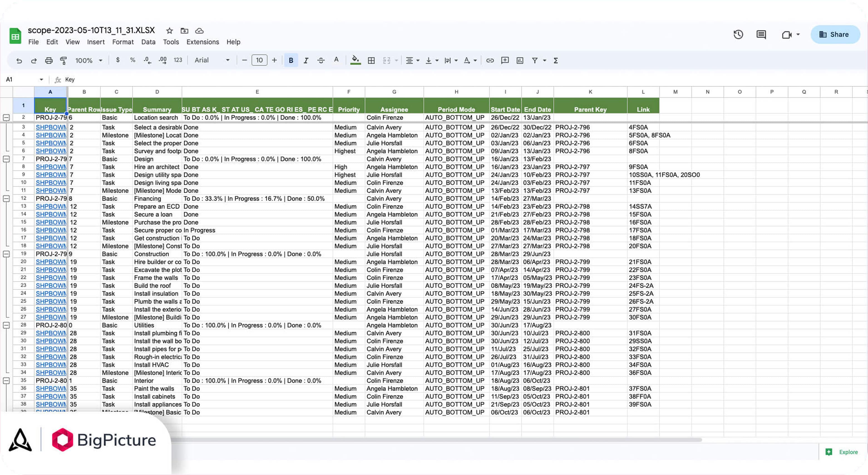
Task: Open SHPBOWN link in row 13
Action: pos(51,207)
